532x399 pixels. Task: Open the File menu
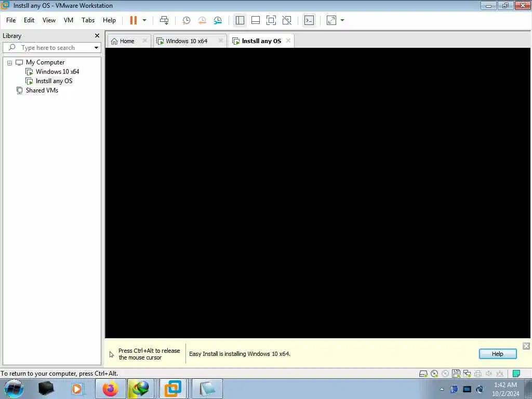tap(11, 20)
